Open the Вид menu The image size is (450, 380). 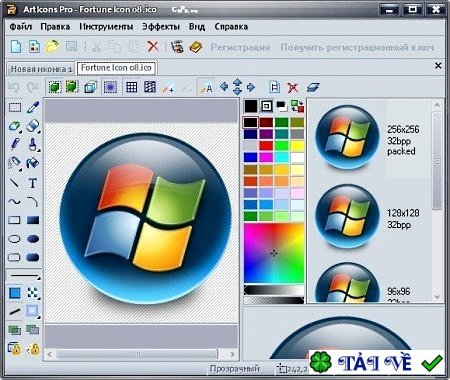(197, 27)
